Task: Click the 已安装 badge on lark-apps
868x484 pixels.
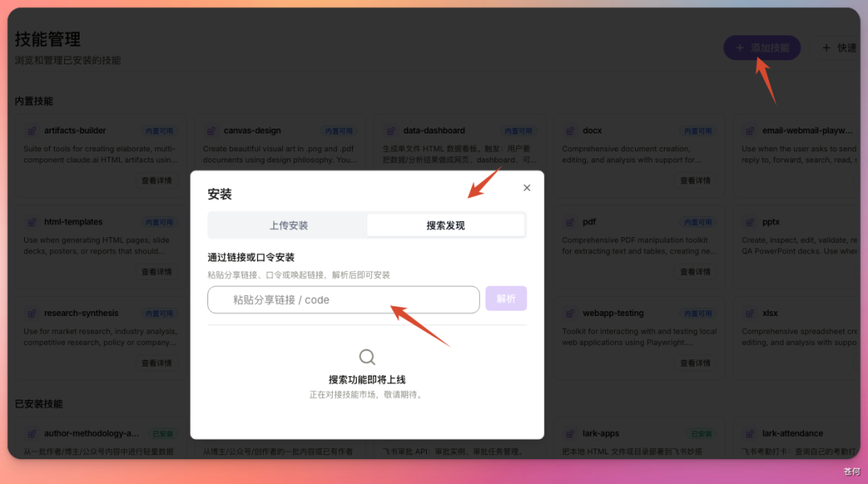Action: tap(702, 434)
